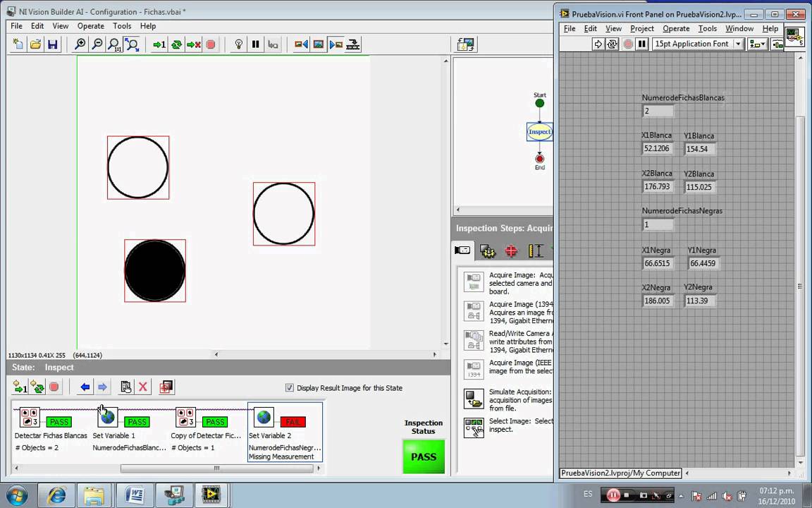This screenshot has width=812, height=508.
Task: Select the Detectar Fichas Blancas step
Action: [x=51, y=431]
